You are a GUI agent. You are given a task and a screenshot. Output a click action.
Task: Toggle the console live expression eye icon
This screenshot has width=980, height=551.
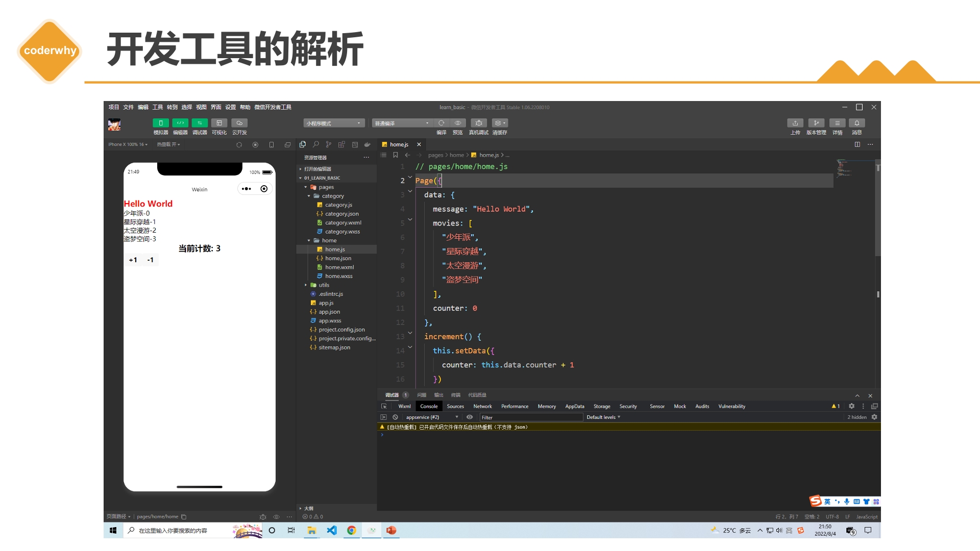click(x=470, y=417)
